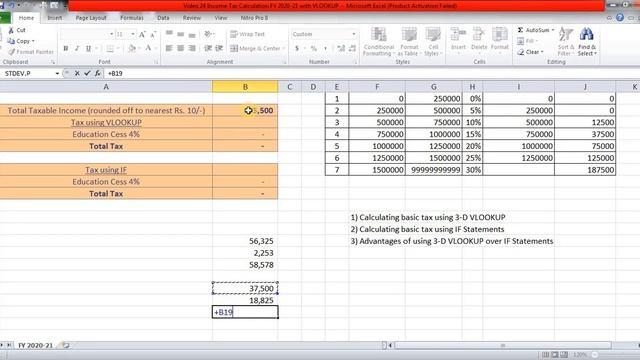Click the insert worksheet icon beside the sheet tab
This screenshot has height=360, width=640.
[x=65, y=345]
